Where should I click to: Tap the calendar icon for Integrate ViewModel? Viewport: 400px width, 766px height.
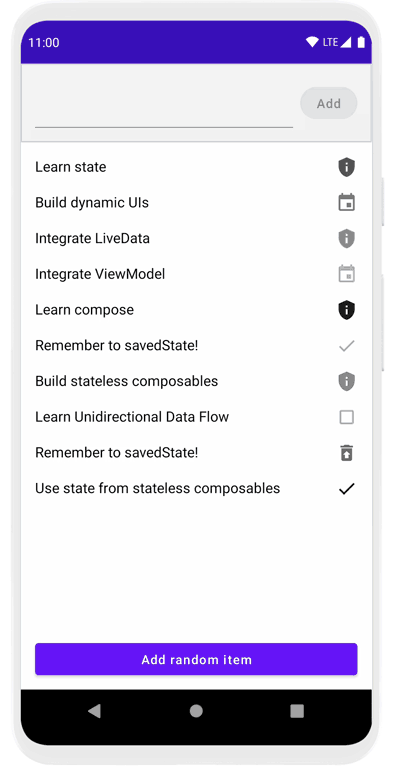[346, 274]
